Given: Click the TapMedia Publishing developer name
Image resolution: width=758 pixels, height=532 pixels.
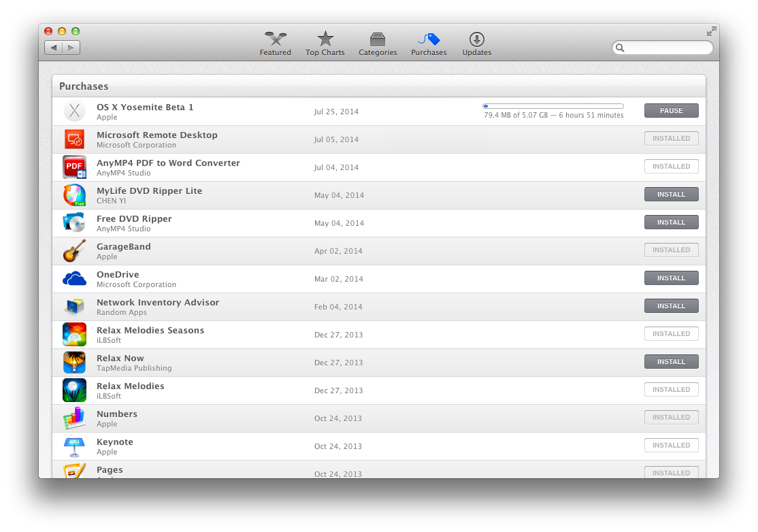Looking at the screenshot, I should tap(134, 368).
